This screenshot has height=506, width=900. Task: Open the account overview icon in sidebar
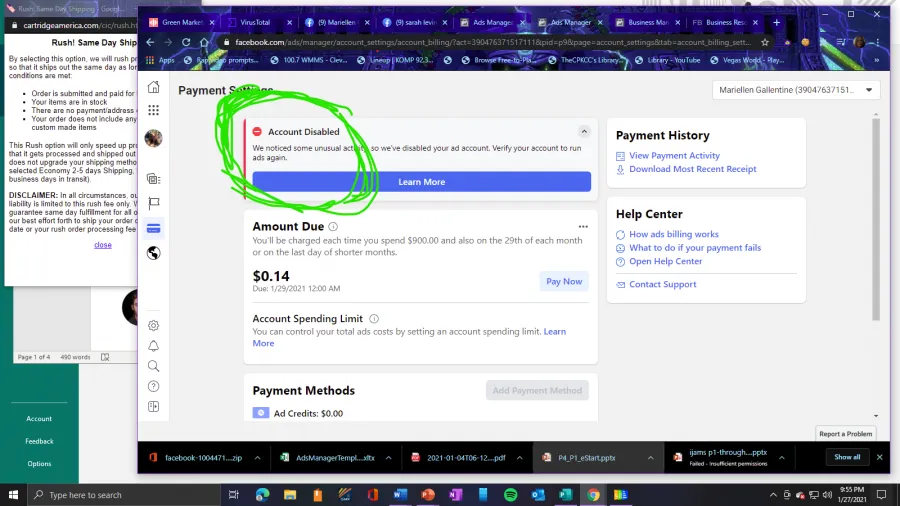click(153, 179)
